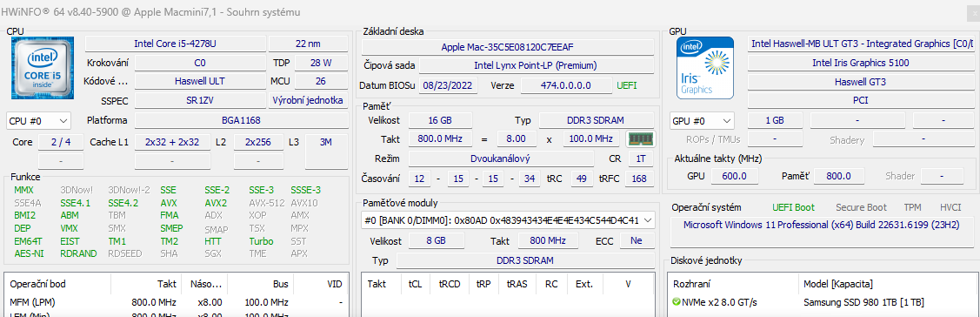Click the GPU Paměť clock 800.0 value
Viewport: 980px width, 317px height.
click(839, 177)
